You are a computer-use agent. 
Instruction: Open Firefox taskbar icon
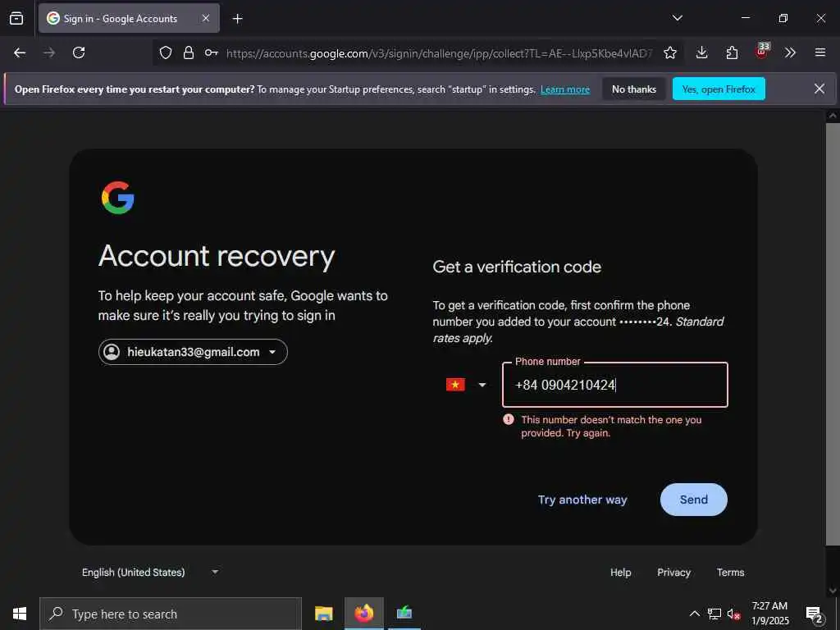363,614
